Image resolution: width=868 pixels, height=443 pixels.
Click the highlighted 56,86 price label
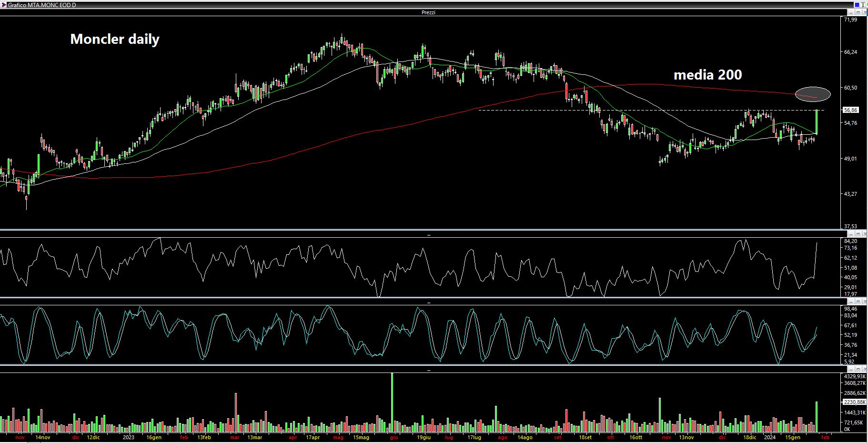pos(850,110)
